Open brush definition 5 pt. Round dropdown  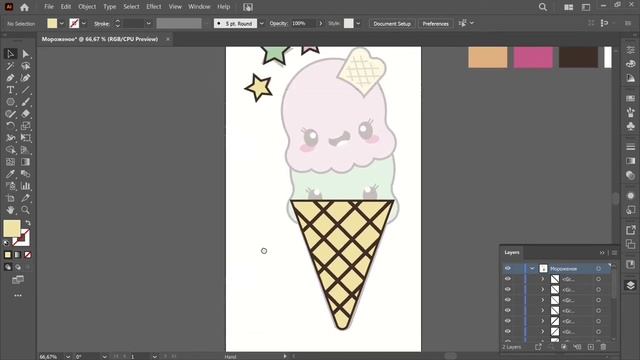pos(262,24)
